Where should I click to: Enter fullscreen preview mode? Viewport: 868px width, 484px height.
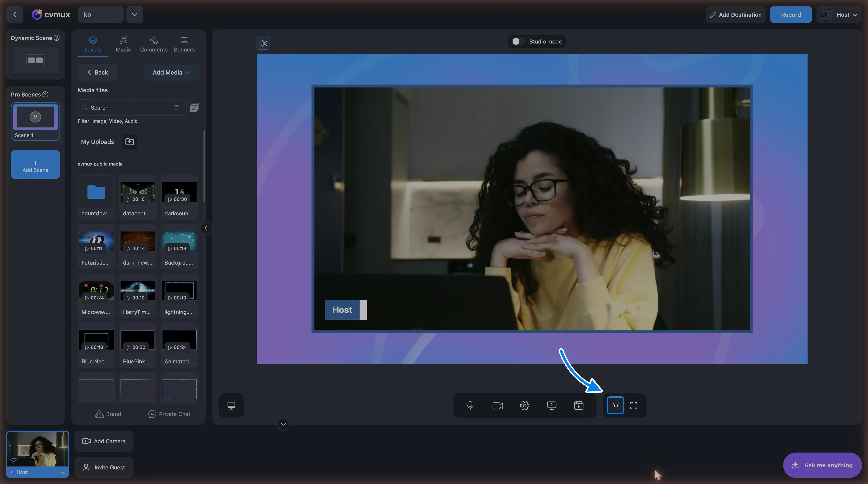633,405
